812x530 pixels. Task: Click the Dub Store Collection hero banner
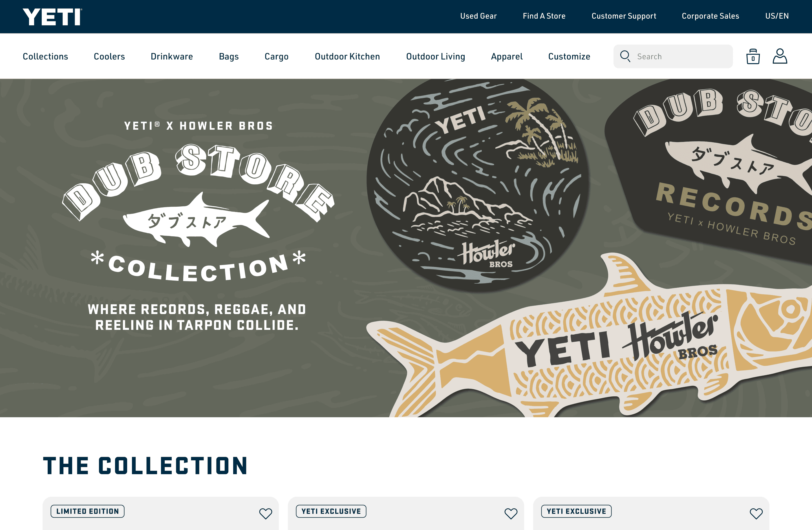pyautogui.click(x=406, y=248)
